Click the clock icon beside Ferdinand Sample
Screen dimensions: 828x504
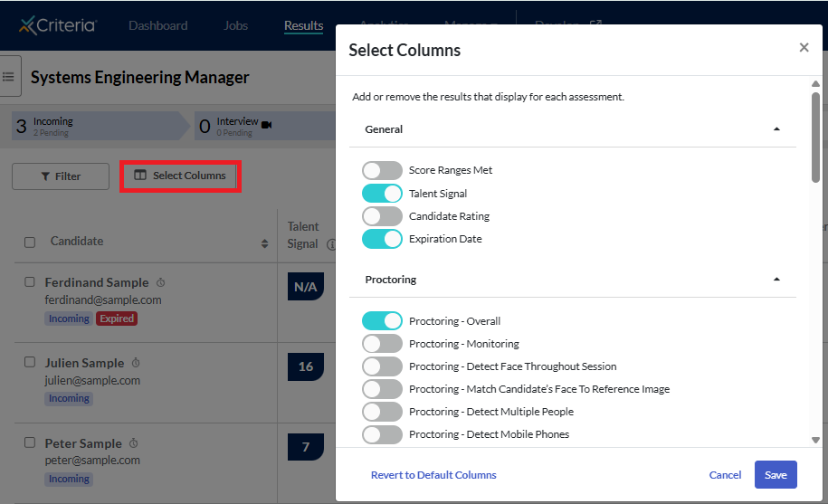pyautogui.click(x=160, y=282)
